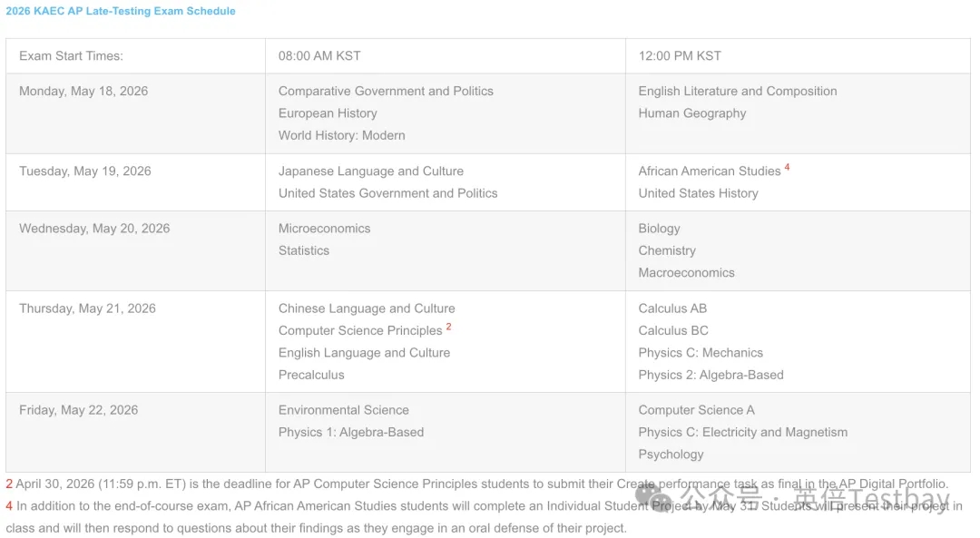Viewport: 980px width, 538px height.
Task: Click the Microeconomics exam entry
Action: (x=324, y=229)
